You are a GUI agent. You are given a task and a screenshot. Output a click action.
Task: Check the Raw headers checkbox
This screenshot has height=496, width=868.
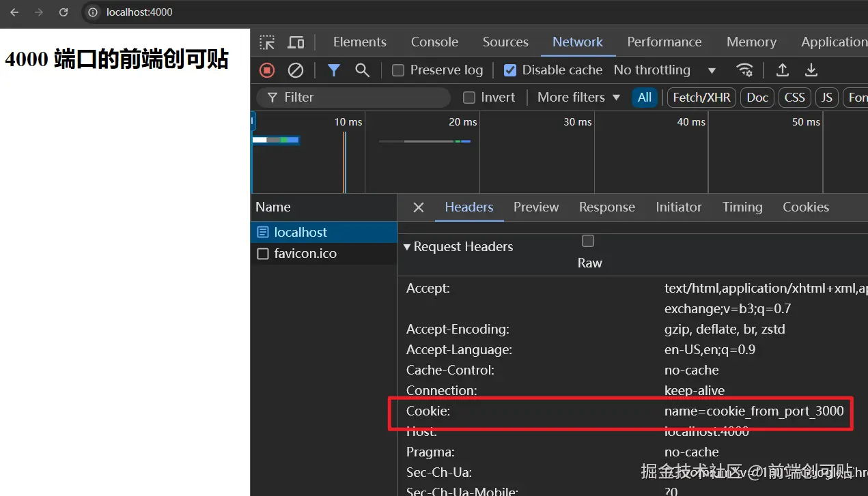click(588, 241)
